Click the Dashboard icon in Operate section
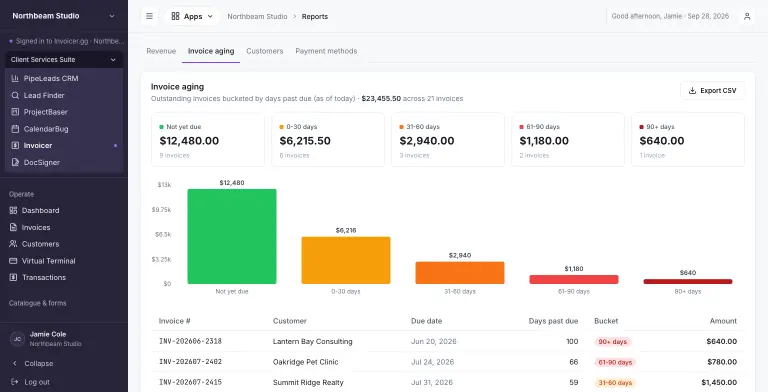This screenshot has width=768, height=392. click(x=13, y=210)
